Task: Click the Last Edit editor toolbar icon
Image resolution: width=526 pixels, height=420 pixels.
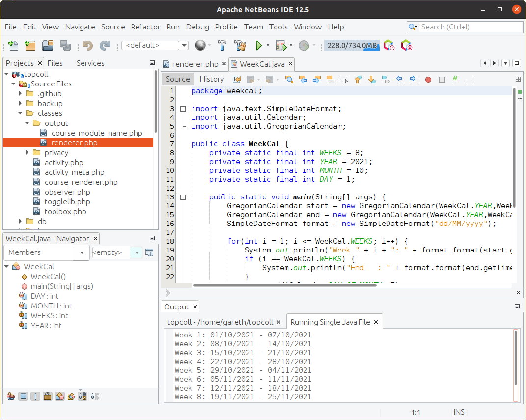Action: click(x=237, y=79)
